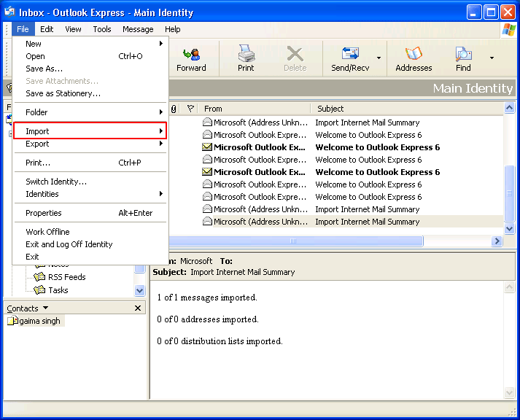Click preview pane scroll down arrow
Screen dimensions: 520x420
509,392
